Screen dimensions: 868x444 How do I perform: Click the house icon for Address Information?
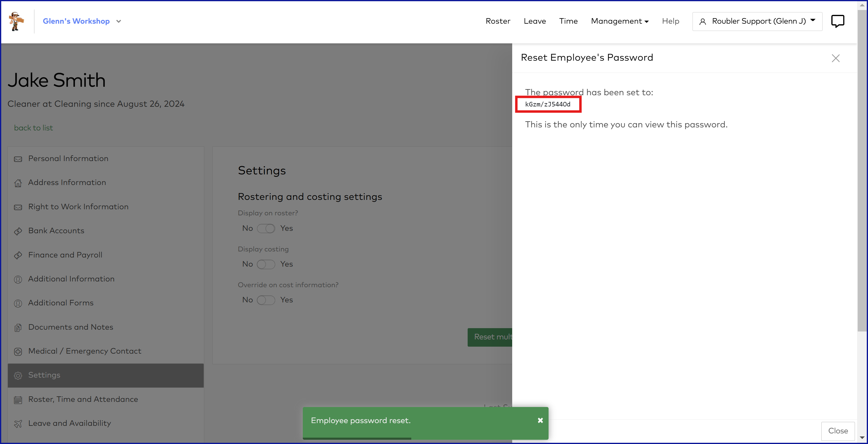tap(18, 183)
